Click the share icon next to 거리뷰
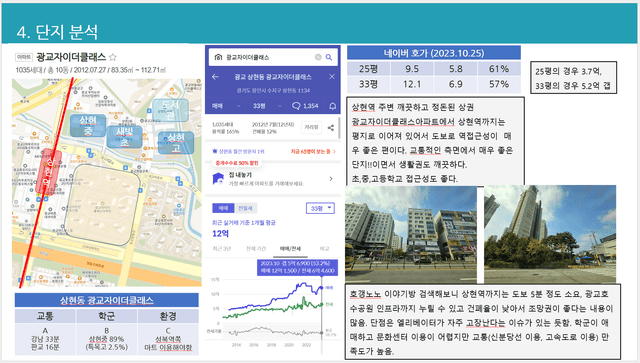The image size is (640, 363). 331,128
